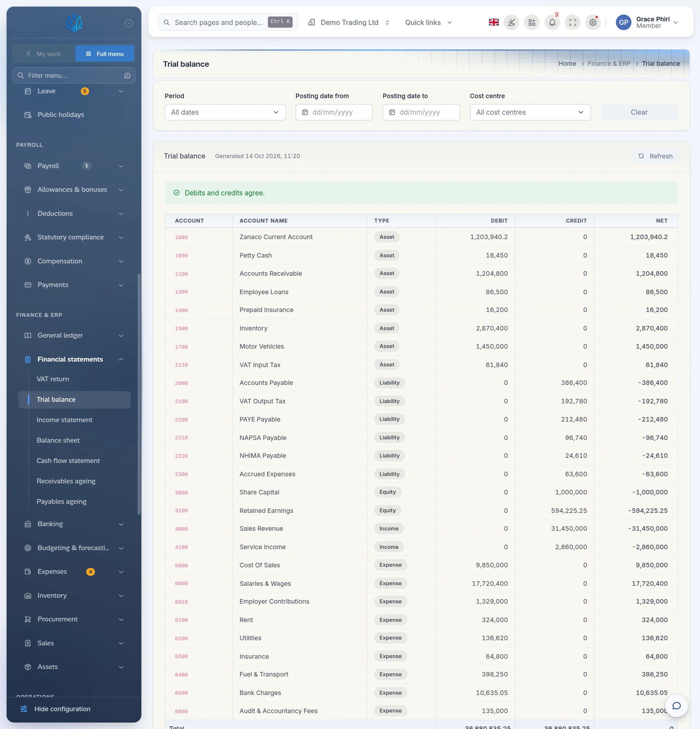This screenshot has height=729, width=700.
Task: Click the Compensation dollar icon
Action: pos(28,261)
